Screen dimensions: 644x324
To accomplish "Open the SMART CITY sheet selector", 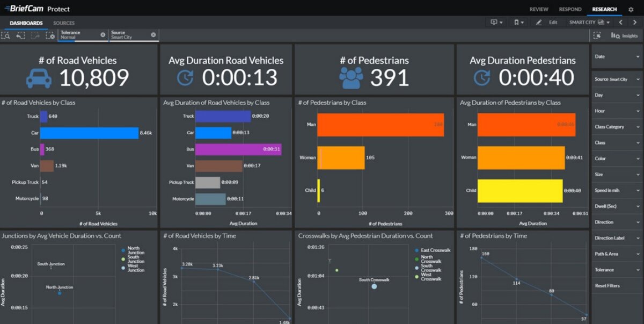I will coord(590,23).
